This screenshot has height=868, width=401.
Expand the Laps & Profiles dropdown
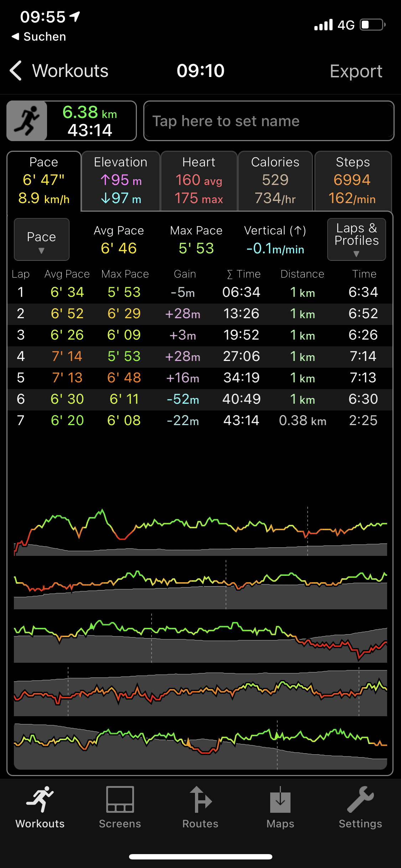coord(356,239)
